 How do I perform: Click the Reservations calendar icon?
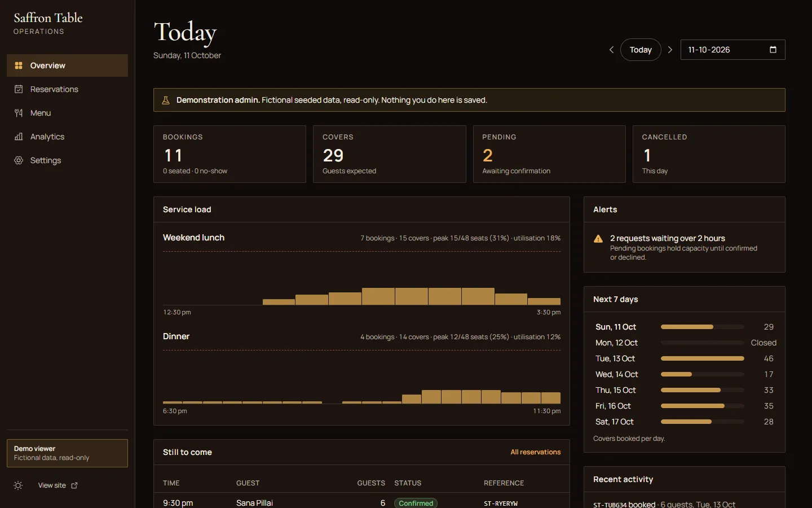[x=19, y=89]
